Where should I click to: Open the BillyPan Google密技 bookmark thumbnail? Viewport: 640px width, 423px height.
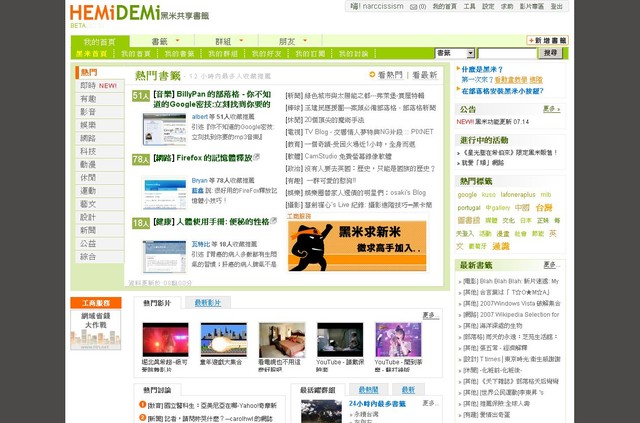pyautogui.click(x=164, y=129)
